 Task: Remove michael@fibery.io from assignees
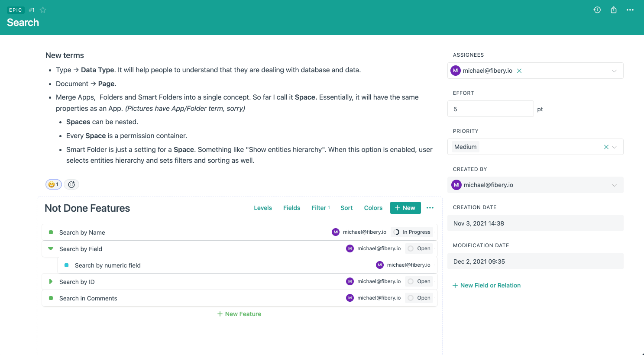tap(519, 71)
